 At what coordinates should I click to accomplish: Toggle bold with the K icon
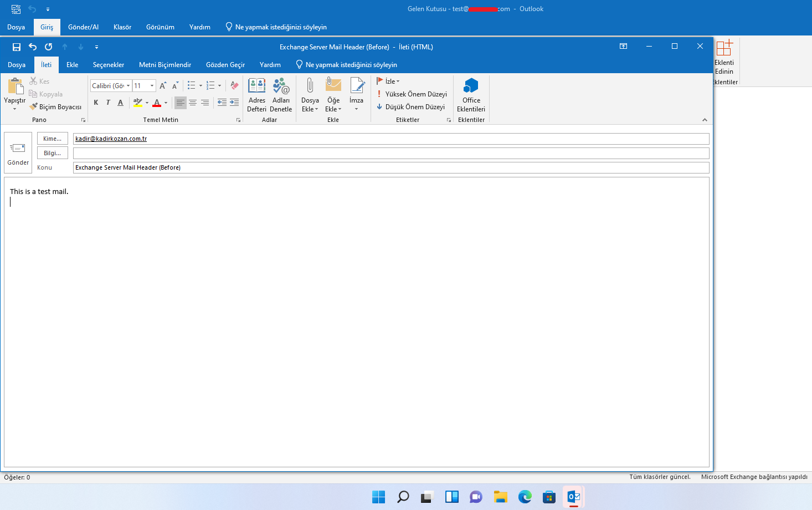click(x=95, y=102)
